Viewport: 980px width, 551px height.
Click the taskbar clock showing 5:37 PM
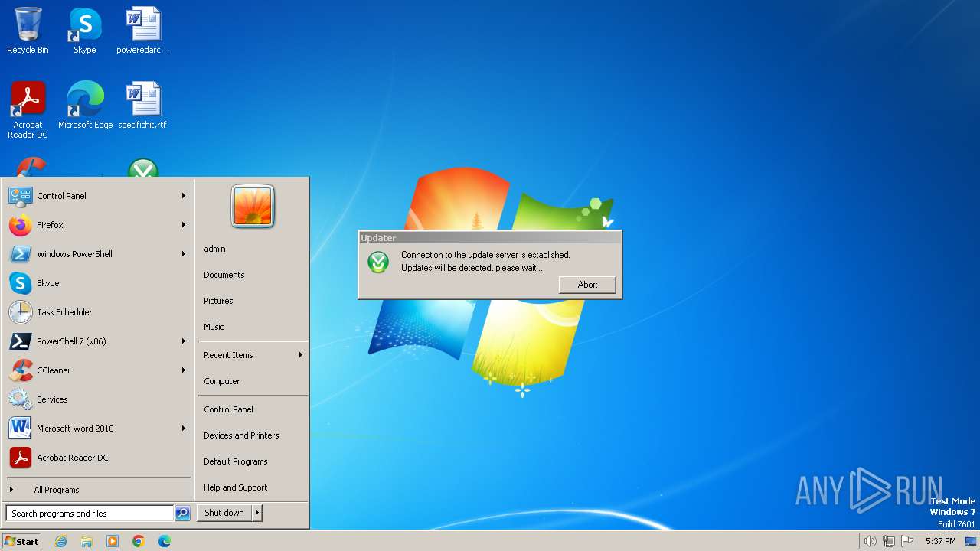(940, 541)
